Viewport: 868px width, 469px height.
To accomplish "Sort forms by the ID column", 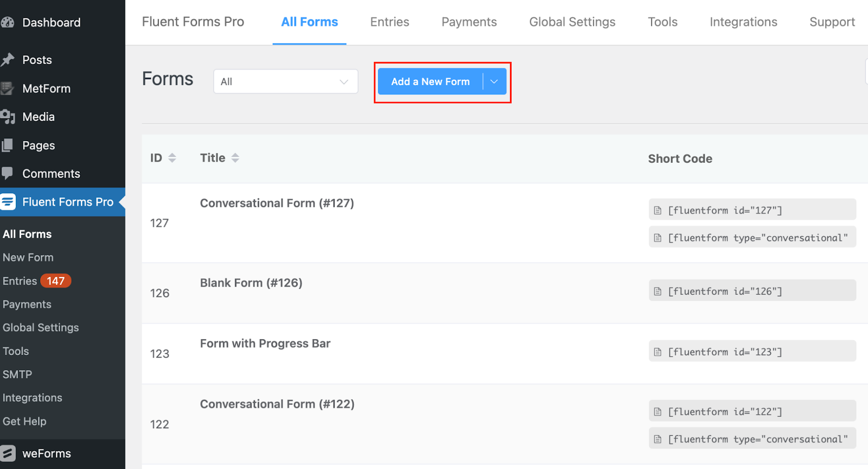I will click(172, 158).
